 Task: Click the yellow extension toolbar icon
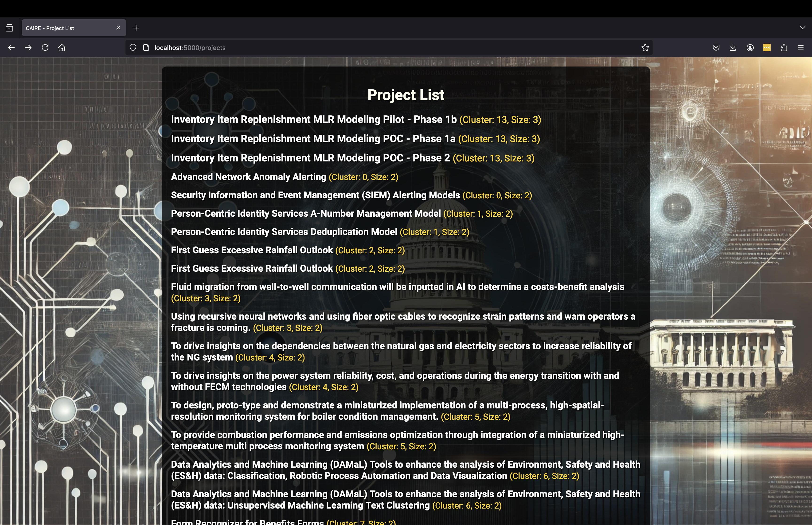767,48
